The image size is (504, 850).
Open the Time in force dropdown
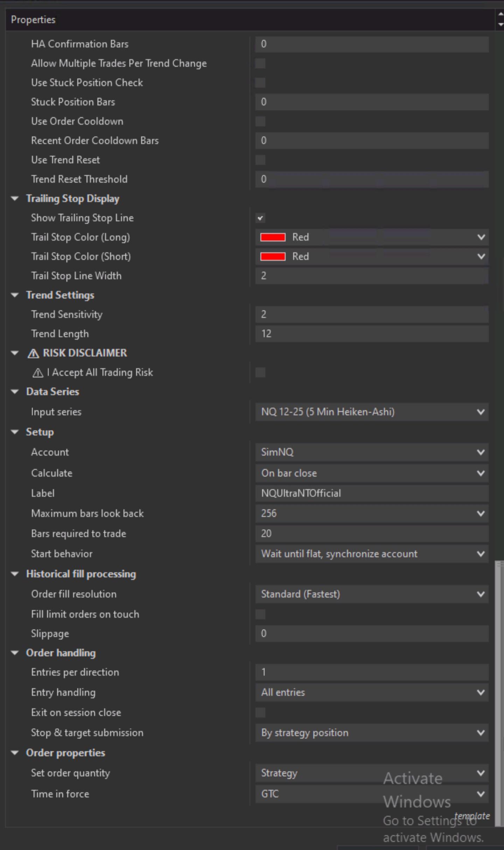click(x=481, y=794)
